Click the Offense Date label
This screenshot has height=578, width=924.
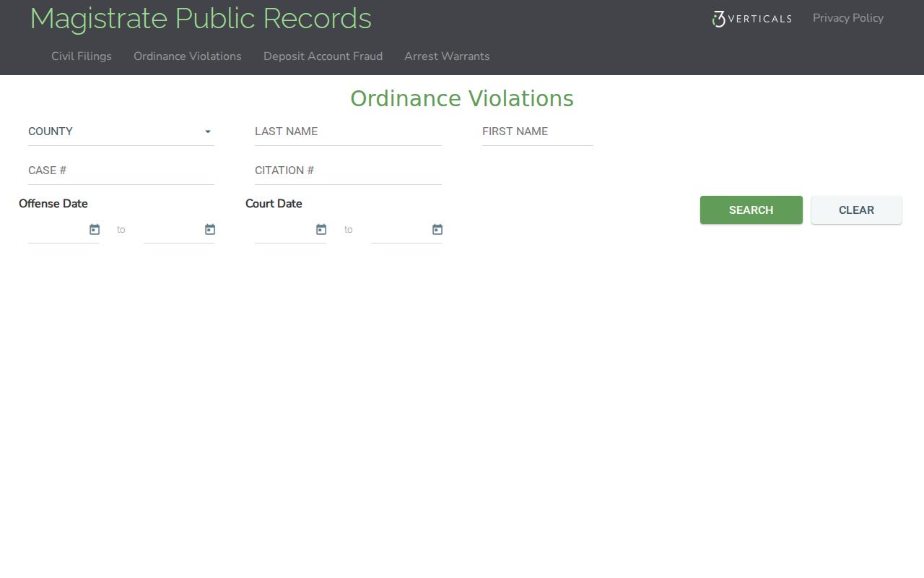point(53,204)
